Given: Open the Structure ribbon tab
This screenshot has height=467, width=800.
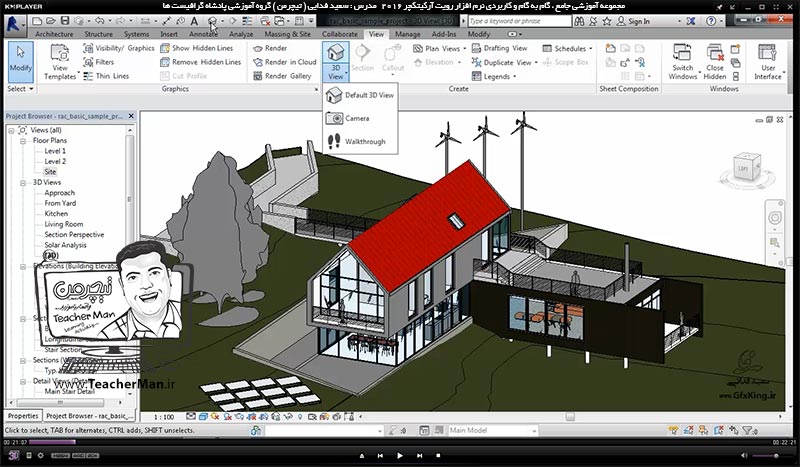Looking at the screenshot, I should coord(98,34).
